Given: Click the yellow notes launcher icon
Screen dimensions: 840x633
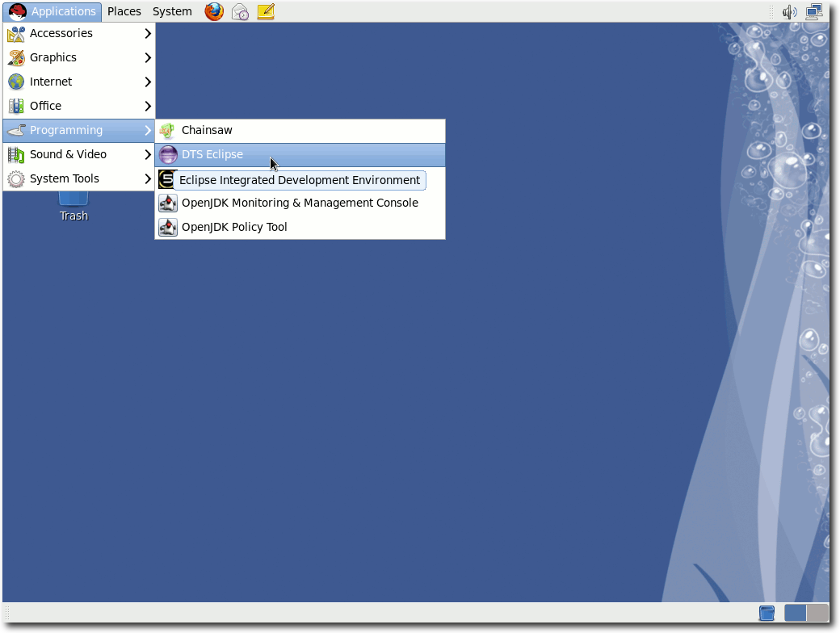Looking at the screenshot, I should coord(266,11).
